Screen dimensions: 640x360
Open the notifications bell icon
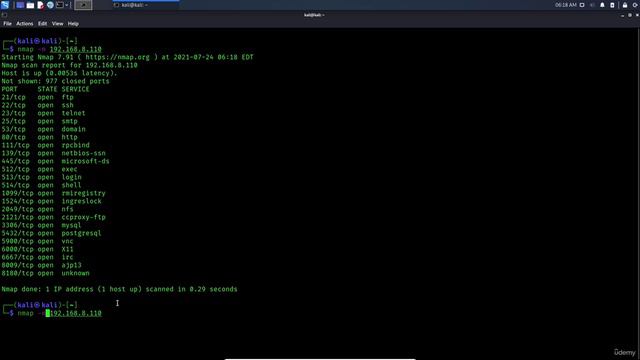[x=602, y=5]
